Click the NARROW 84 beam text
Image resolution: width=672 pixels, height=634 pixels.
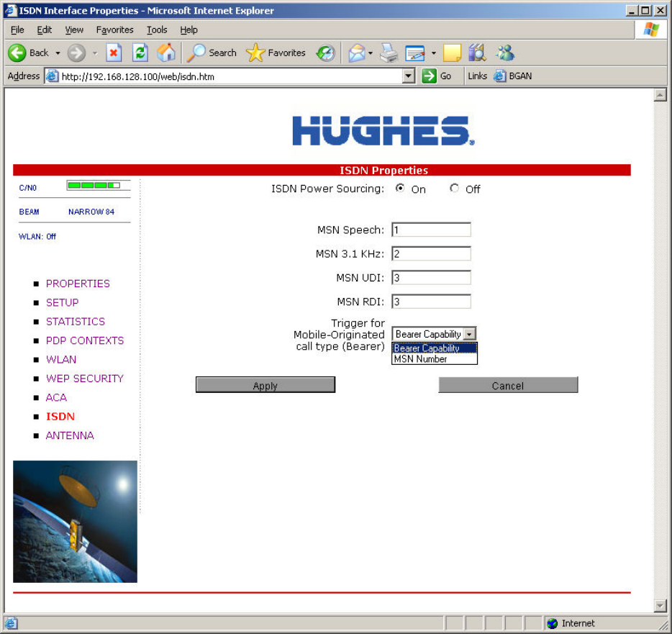(x=91, y=212)
